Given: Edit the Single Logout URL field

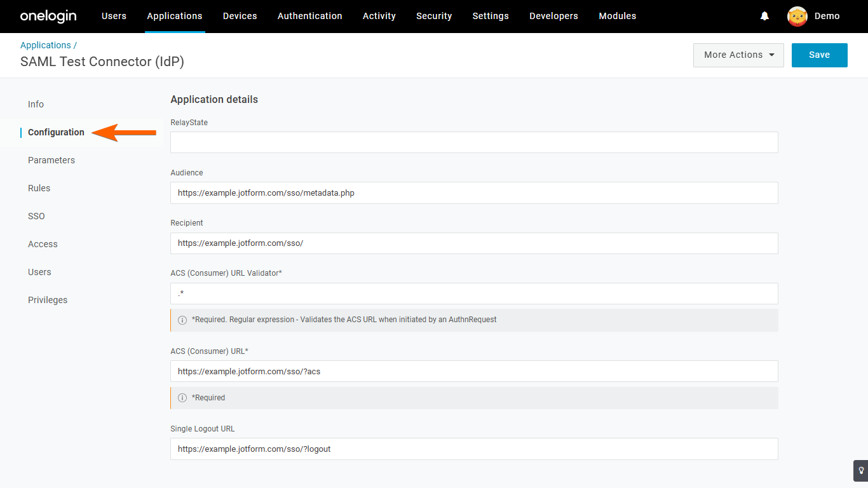Looking at the screenshot, I should pyautogui.click(x=474, y=449).
